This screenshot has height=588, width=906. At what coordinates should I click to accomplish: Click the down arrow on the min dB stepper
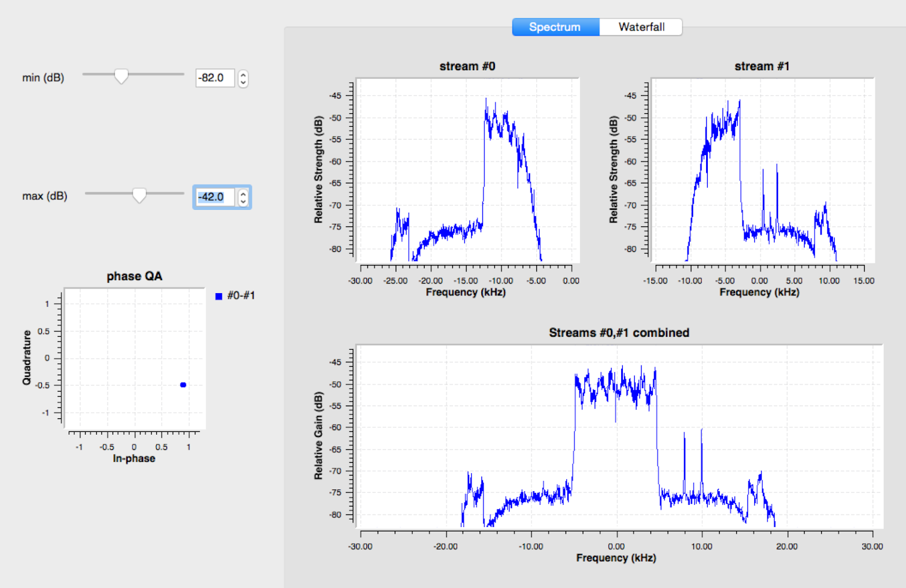coord(242,81)
